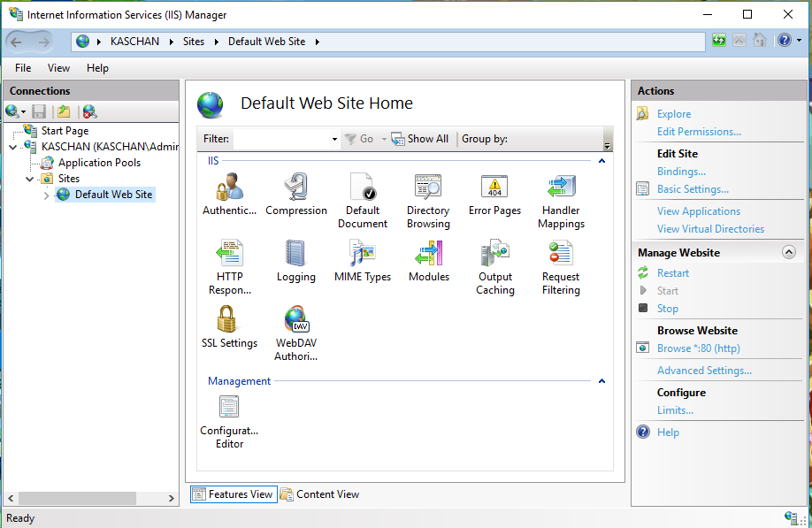Open the Error Pages feature
Image resolution: width=812 pixels, height=528 pixels.
494,187
